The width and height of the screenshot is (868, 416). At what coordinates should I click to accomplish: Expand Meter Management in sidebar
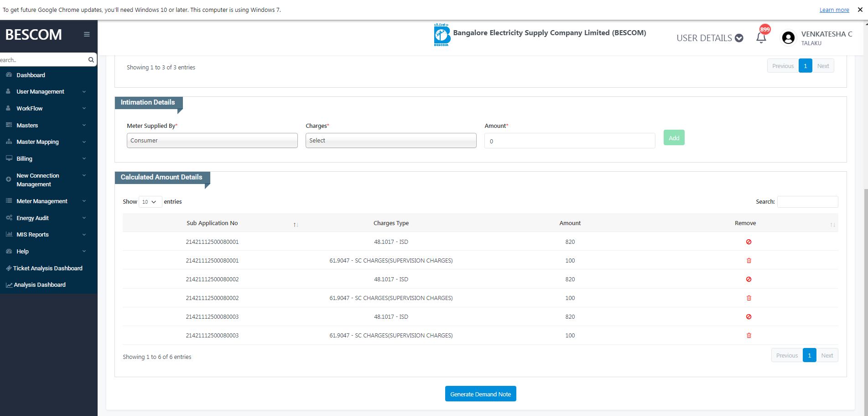[x=42, y=201]
